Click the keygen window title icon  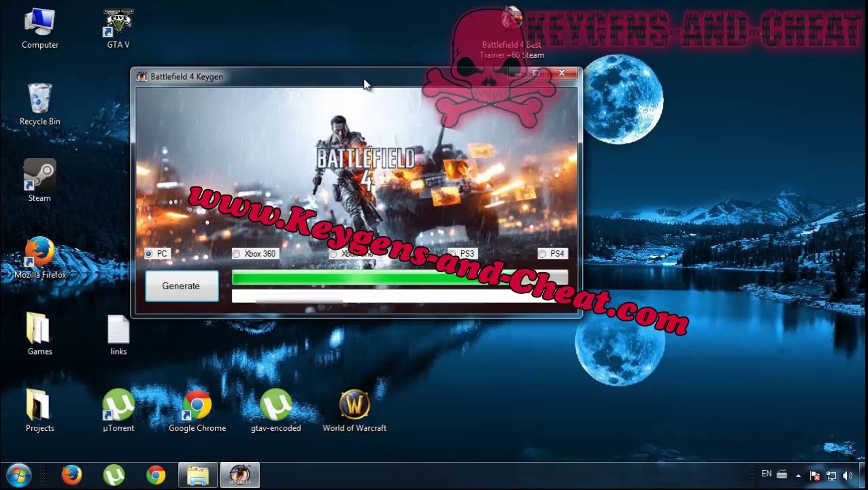tap(141, 76)
